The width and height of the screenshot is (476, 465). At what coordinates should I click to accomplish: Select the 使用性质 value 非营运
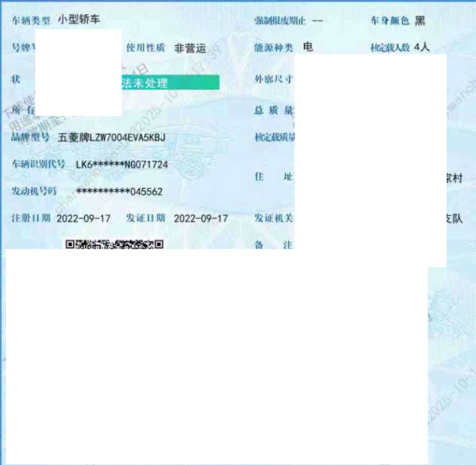coord(191,48)
